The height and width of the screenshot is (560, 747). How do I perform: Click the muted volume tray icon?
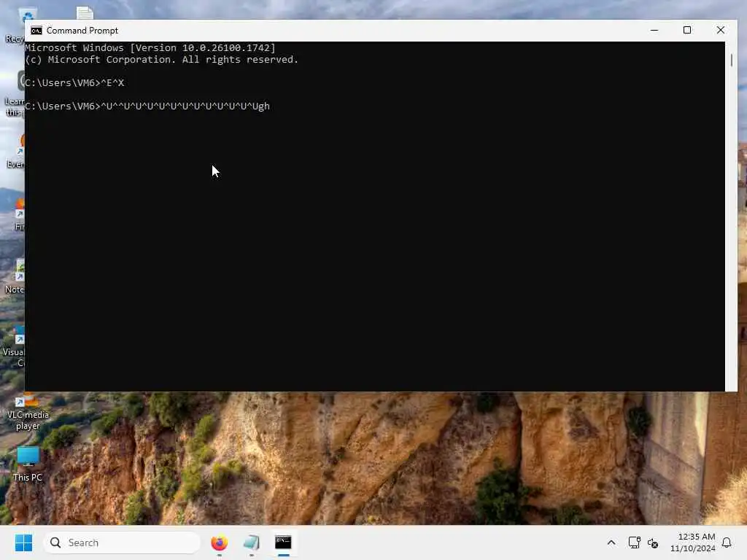[x=653, y=542]
